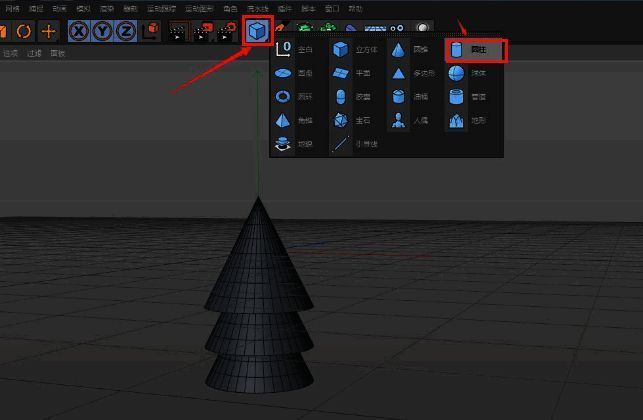Insert a Torus ring primitive
This screenshot has height=420, width=643.
pos(283,97)
